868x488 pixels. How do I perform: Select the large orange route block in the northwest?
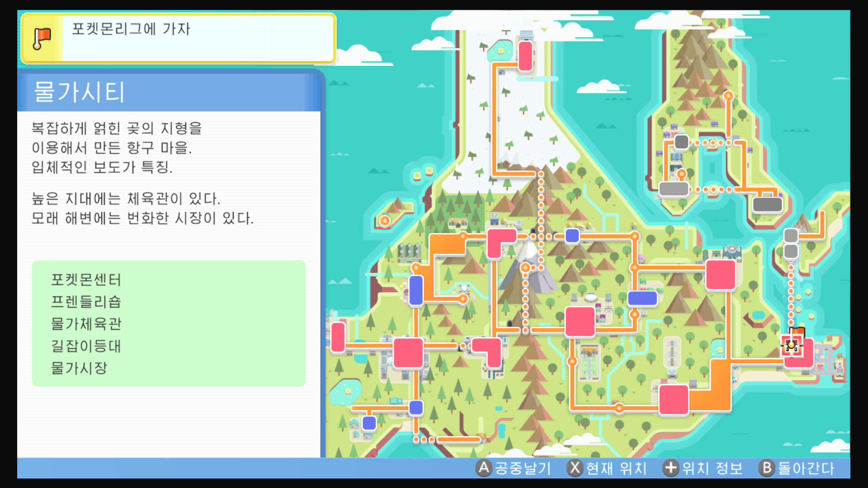click(447, 244)
